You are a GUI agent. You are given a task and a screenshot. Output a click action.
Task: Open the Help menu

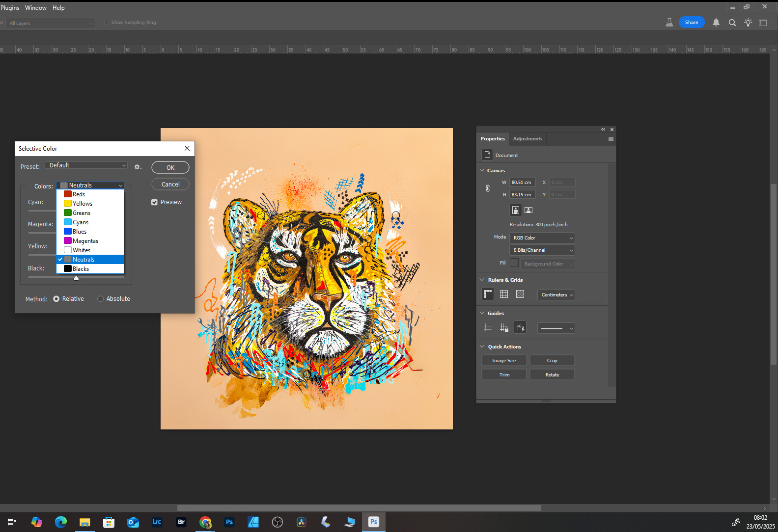pos(58,8)
